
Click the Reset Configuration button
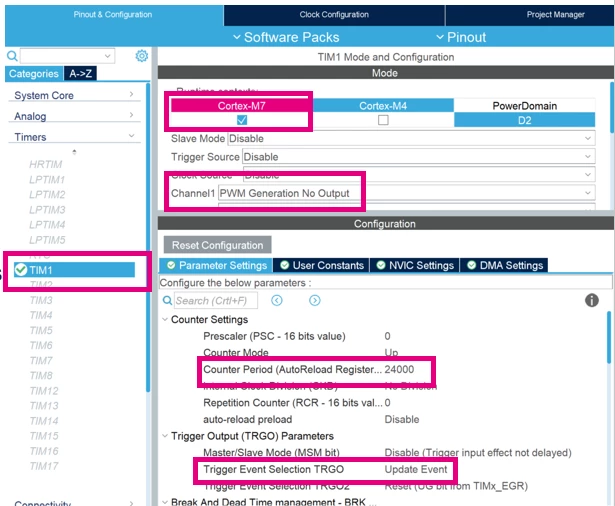pyautogui.click(x=217, y=245)
